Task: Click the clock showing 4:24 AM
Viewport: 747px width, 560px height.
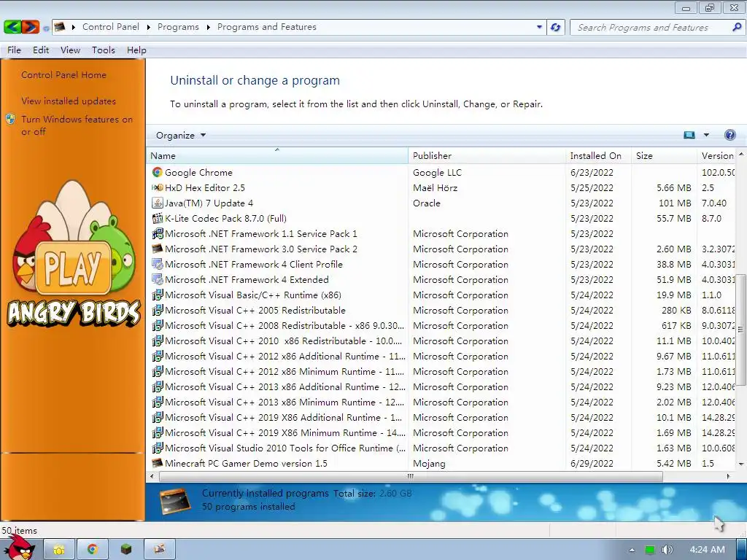Action: coord(707,550)
